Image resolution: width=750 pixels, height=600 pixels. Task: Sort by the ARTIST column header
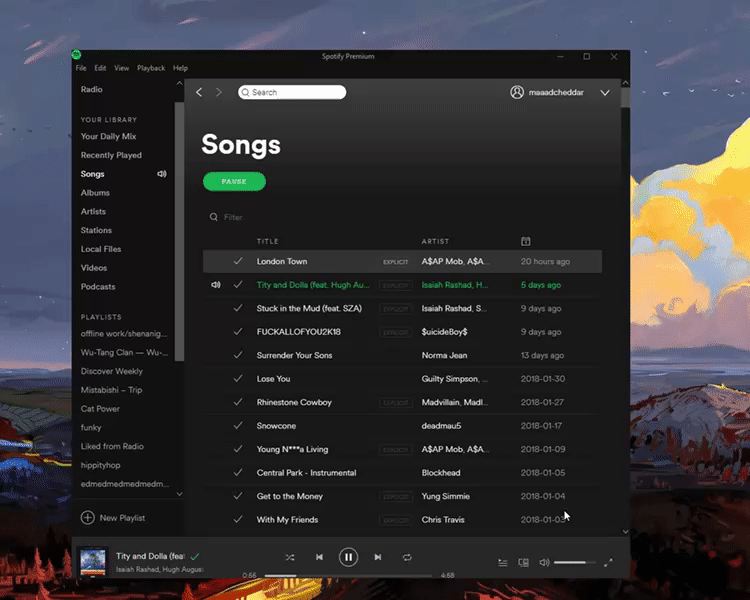coord(435,241)
